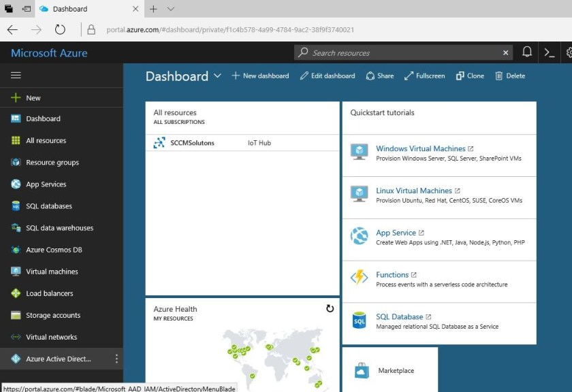Open the browser tab list dropdown arrow
The image size is (572, 392).
171,9
